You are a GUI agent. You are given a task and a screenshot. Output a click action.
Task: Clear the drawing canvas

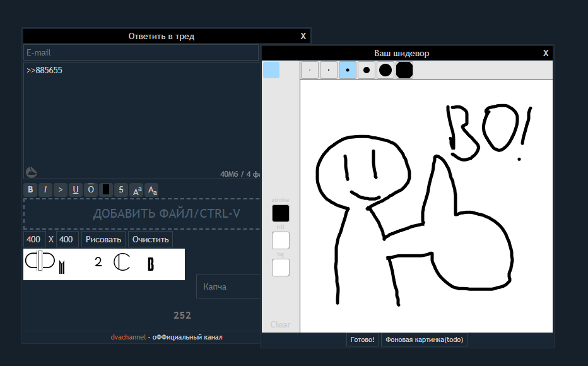click(280, 324)
